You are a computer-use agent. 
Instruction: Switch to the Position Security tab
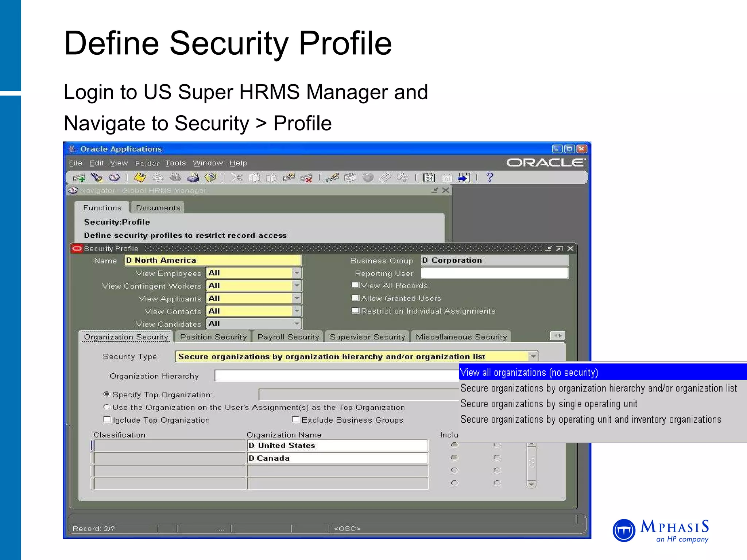point(213,337)
